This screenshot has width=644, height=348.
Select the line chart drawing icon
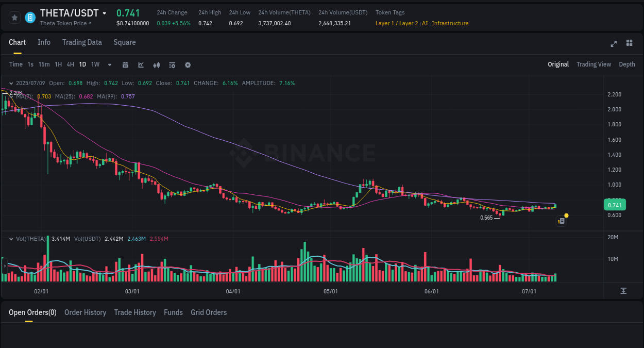pyautogui.click(x=141, y=64)
